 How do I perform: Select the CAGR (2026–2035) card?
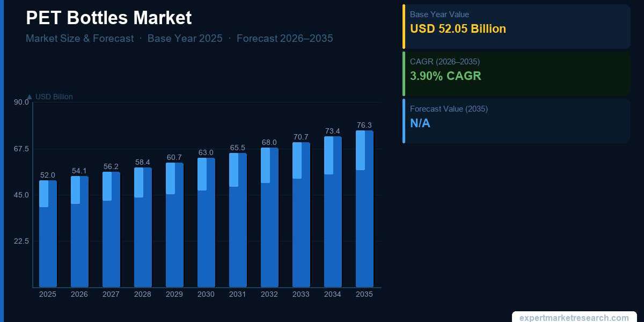click(x=516, y=74)
